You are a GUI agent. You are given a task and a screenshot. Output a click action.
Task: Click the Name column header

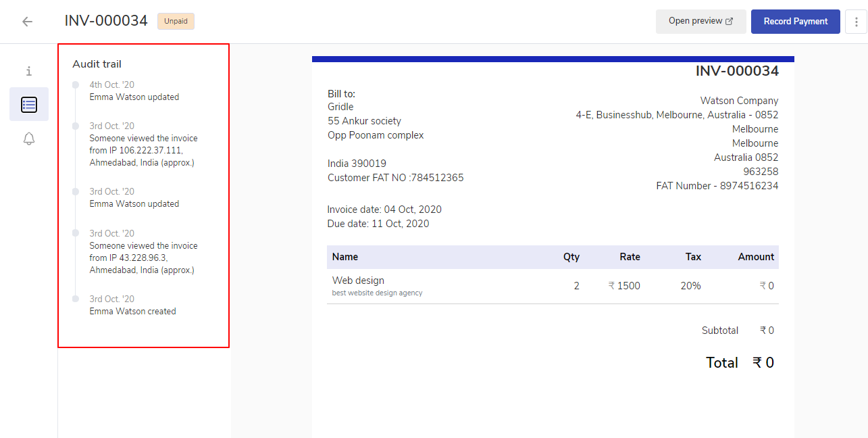345,257
